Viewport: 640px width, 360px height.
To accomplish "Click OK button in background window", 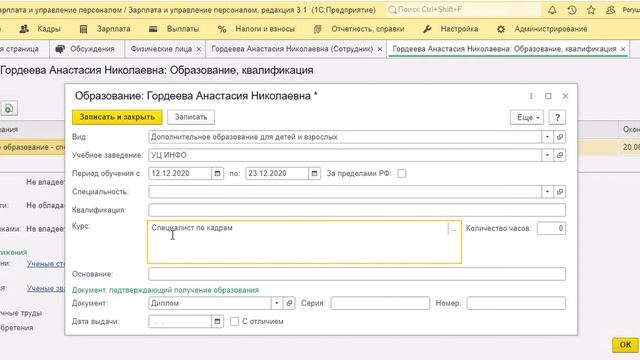I will pos(625,345).
